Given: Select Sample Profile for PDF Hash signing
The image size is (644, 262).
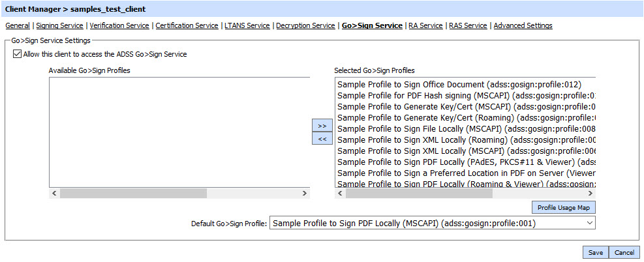Looking at the screenshot, I should point(466,95).
